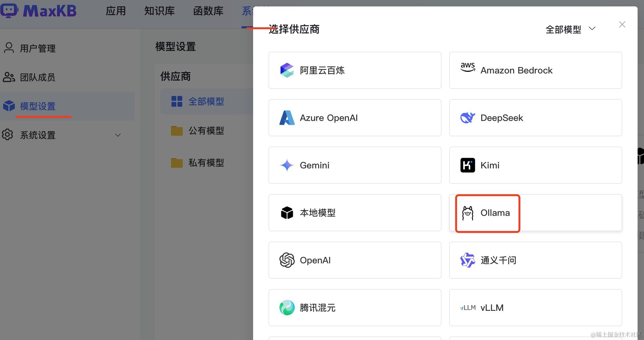Click the 通义千问 logo icon
This screenshot has width=644, height=340.
click(468, 260)
